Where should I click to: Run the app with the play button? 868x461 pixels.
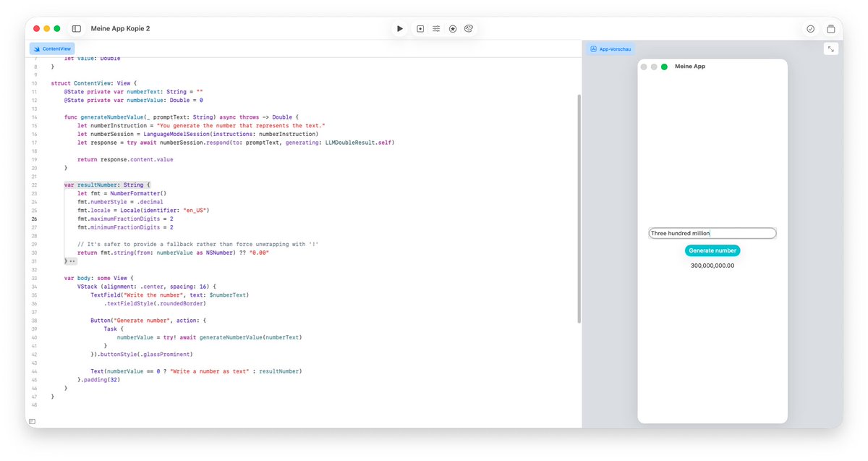tap(400, 29)
